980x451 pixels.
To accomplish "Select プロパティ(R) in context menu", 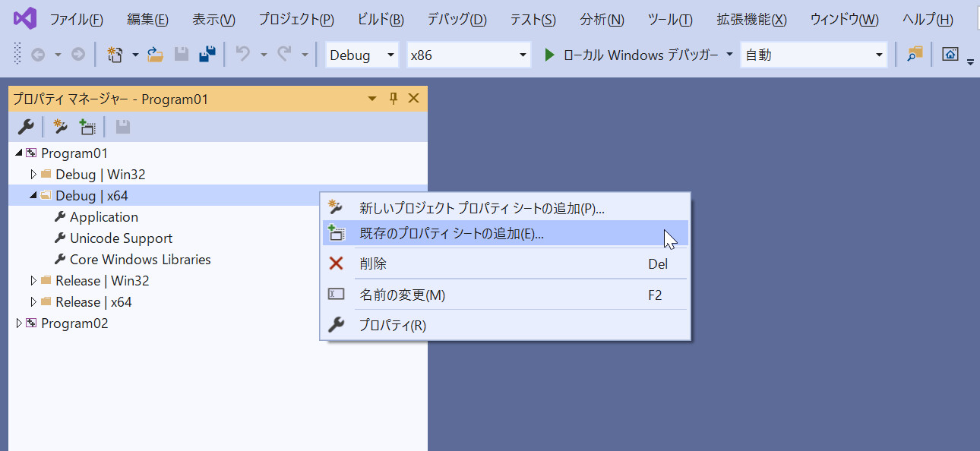I will coord(392,326).
